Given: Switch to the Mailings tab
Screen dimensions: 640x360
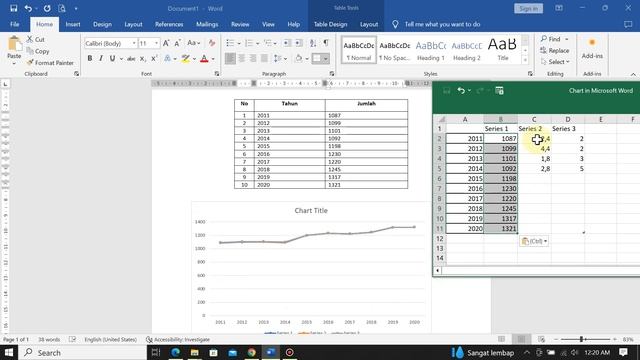Looking at the screenshot, I should click(x=207, y=24).
